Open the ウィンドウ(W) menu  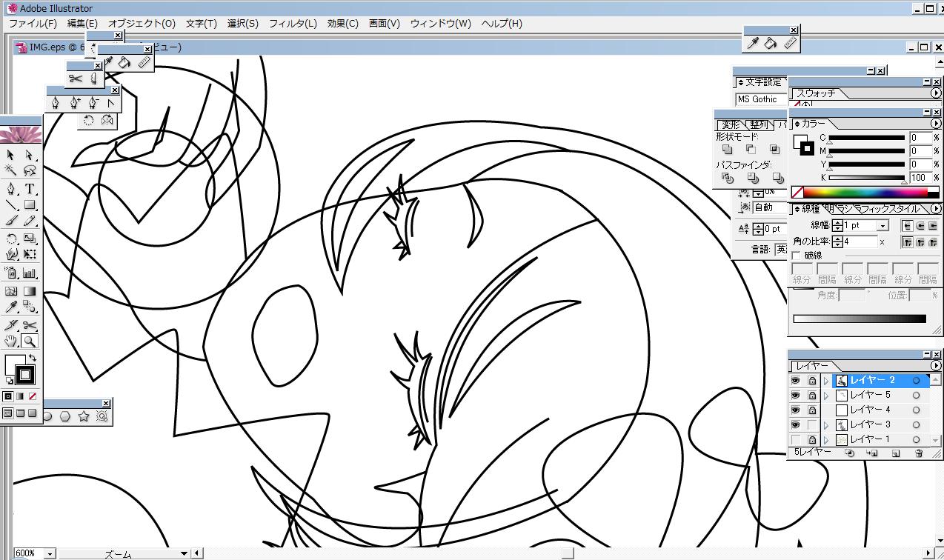[x=440, y=24]
